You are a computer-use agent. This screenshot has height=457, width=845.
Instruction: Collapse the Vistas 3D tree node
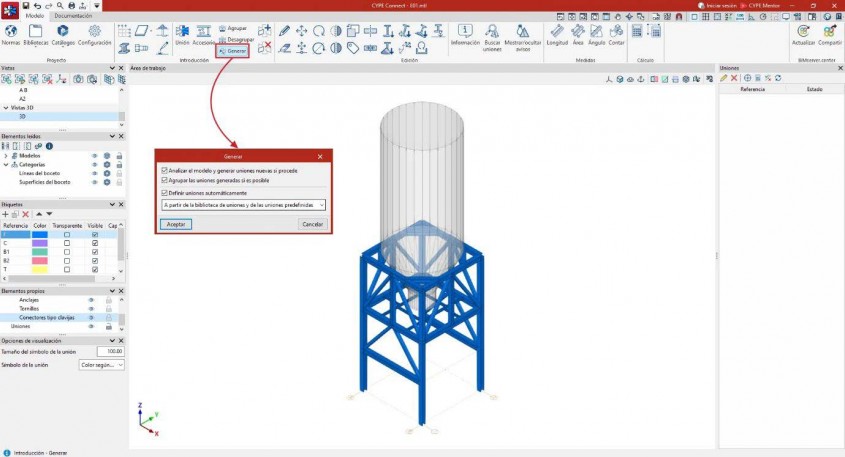[x=6, y=108]
